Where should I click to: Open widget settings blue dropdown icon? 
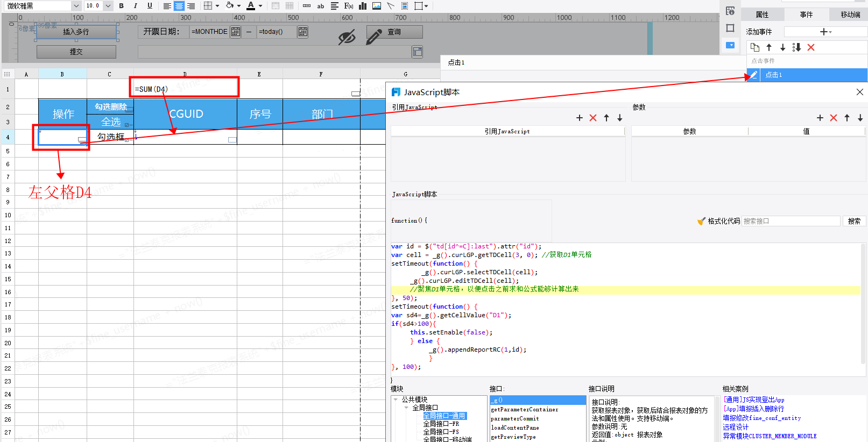click(730, 45)
